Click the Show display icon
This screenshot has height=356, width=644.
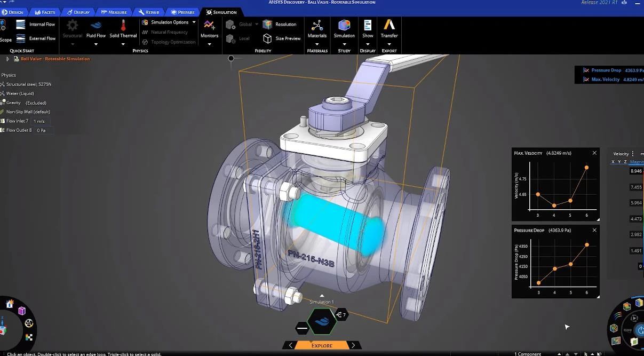(368, 25)
